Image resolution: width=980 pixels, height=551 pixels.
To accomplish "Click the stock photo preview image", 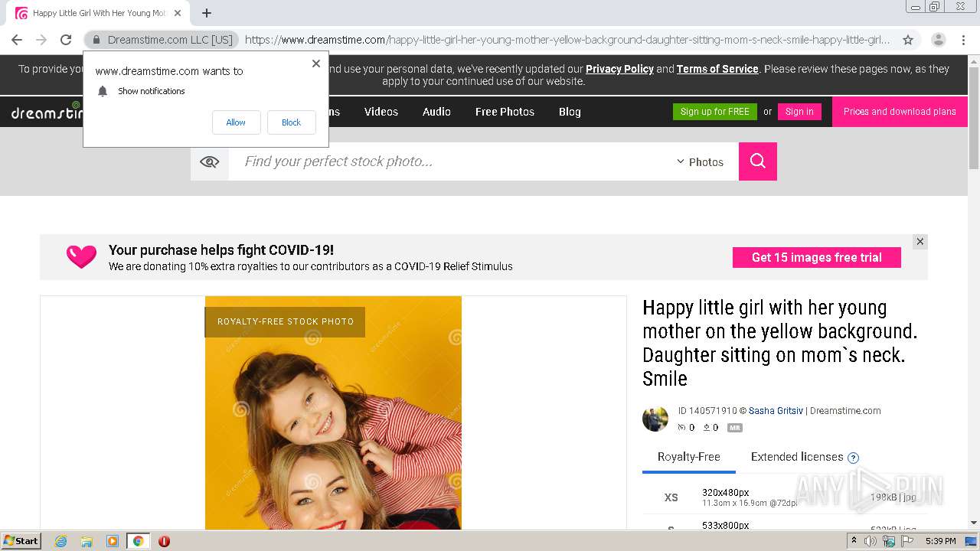I will click(333, 413).
